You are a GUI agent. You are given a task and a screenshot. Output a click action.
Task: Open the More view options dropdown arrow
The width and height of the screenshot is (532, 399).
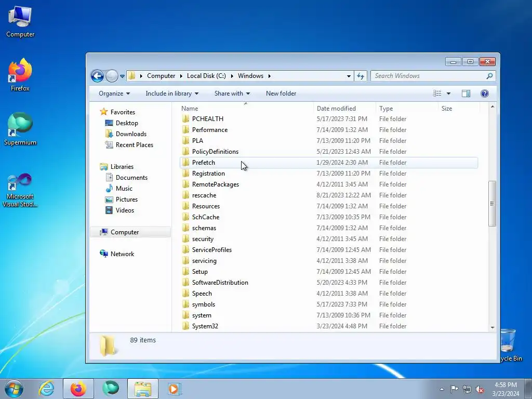[x=448, y=94]
